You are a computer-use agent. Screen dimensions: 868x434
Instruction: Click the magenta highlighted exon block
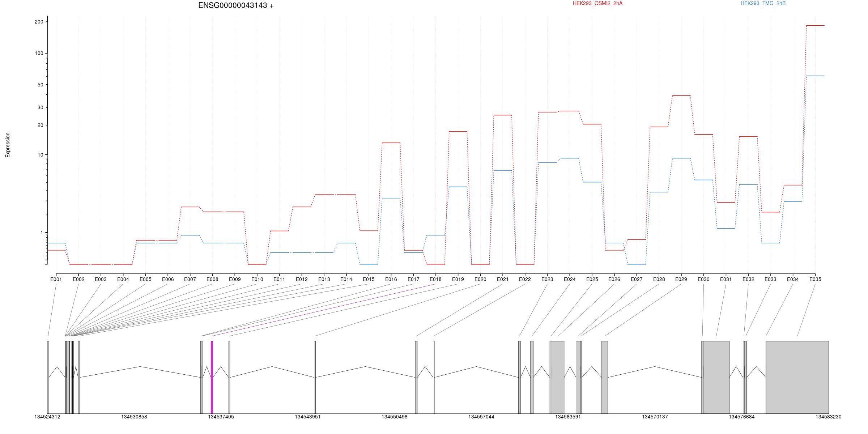pos(212,377)
